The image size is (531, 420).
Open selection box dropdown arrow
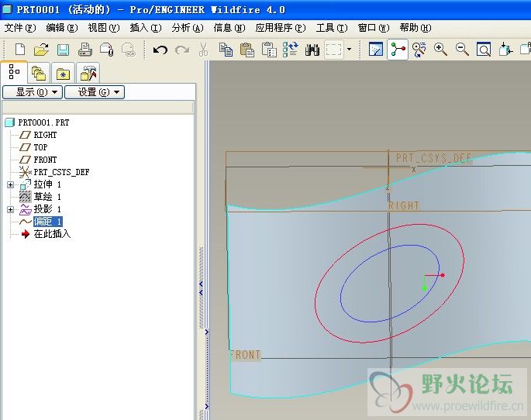click(x=349, y=50)
